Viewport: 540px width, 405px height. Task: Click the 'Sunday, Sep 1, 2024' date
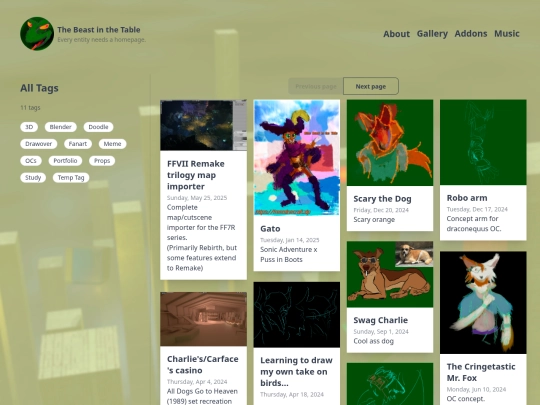tap(381, 331)
